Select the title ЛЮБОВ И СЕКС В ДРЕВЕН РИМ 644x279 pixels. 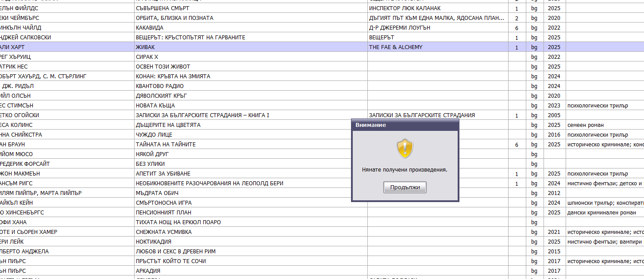(x=176, y=252)
